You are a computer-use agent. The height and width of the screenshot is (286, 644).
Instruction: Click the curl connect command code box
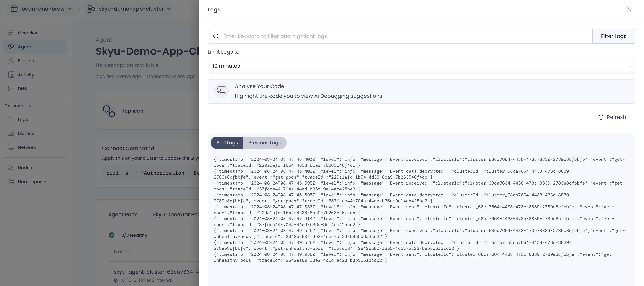point(150,173)
